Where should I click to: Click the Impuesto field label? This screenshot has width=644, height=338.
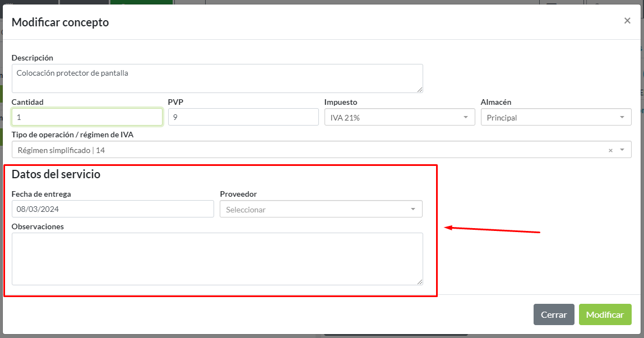tap(341, 102)
